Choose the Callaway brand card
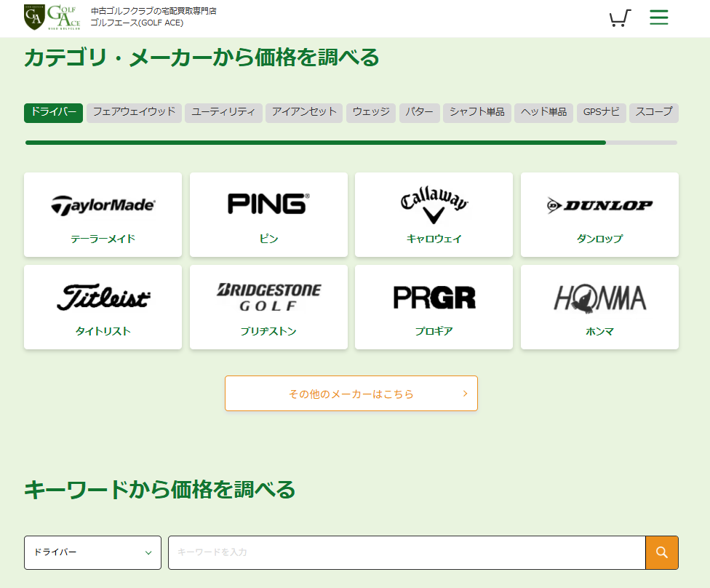The height and width of the screenshot is (588, 710). 434,215
